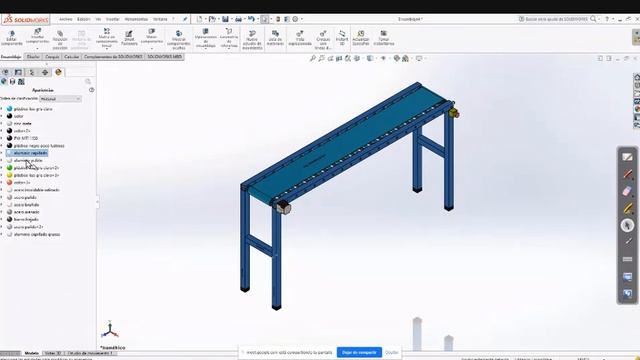Open the PropertyManager tab icon
Screen dimensions: 640x360
(18, 72)
